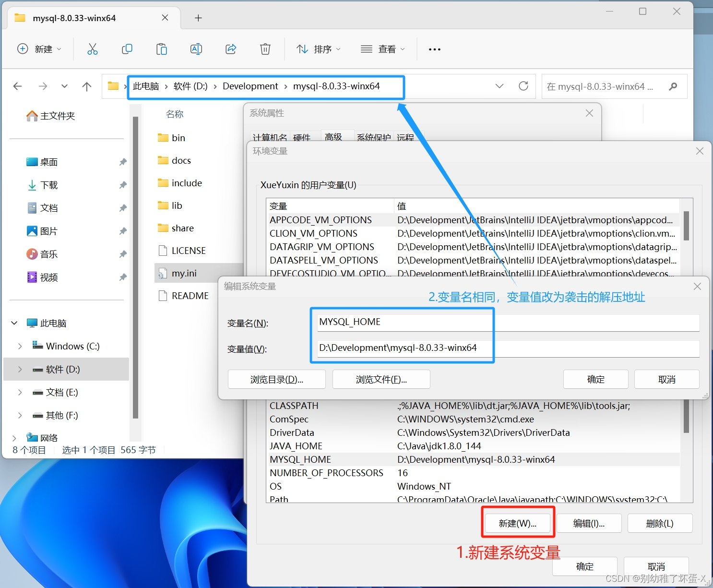
Task: Confirm with 确定 in edit variable dialog
Action: pyautogui.click(x=596, y=379)
